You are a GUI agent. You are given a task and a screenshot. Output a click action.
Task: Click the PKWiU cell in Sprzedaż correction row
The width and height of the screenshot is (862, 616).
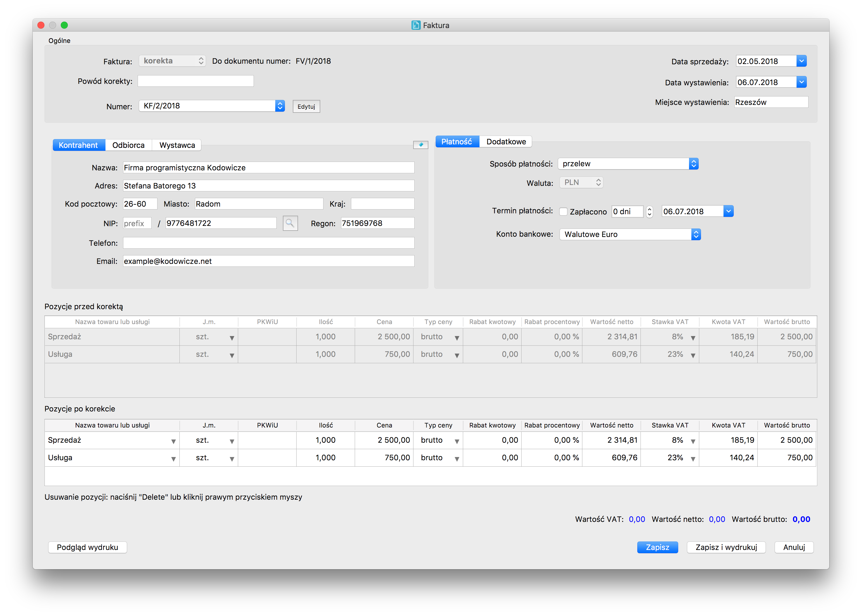pyautogui.click(x=267, y=440)
